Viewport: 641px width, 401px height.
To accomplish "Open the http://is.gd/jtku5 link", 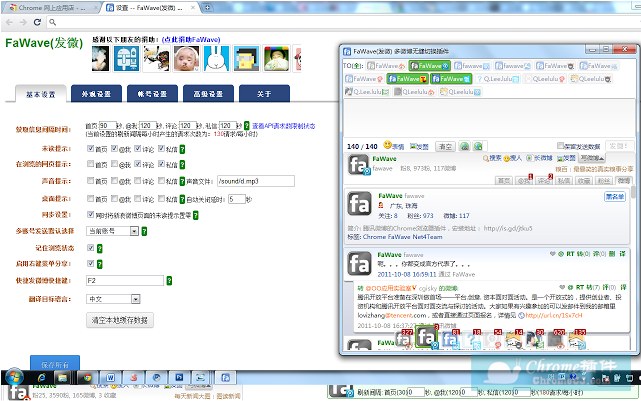I will pos(508,229).
